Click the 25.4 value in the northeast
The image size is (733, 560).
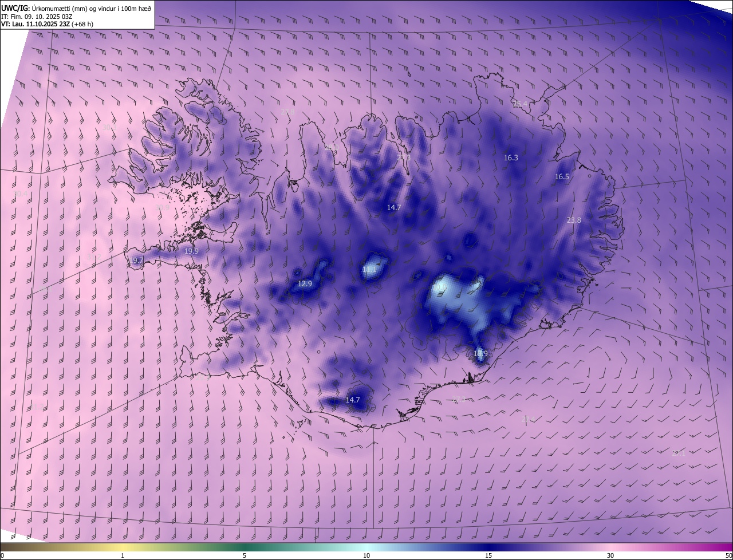click(520, 104)
